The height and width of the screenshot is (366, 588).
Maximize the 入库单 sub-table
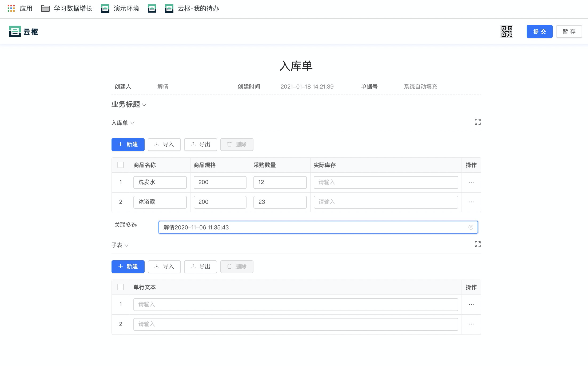(x=478, y=122)
